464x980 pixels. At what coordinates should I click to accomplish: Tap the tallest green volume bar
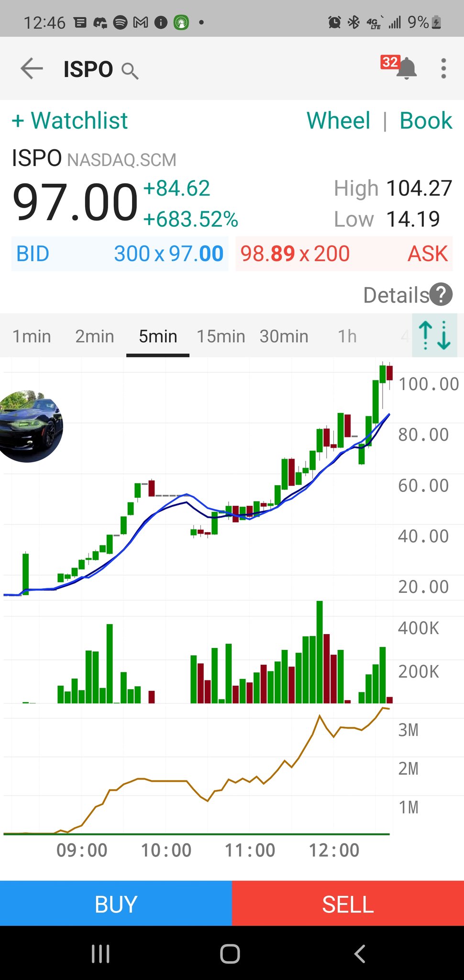(x=320, y=652)
